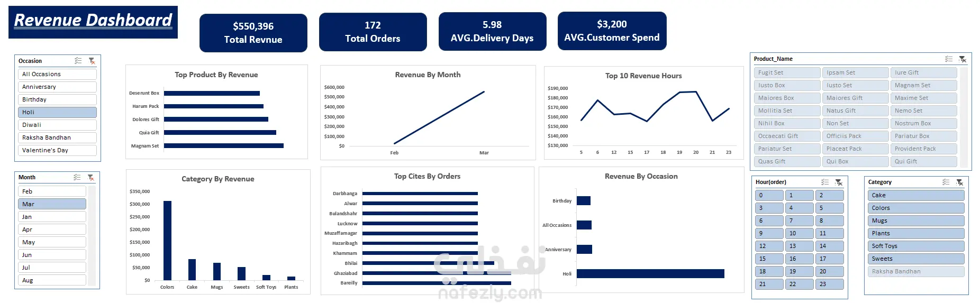Select All Occasions in Occasion slicer

click(57, 74)
